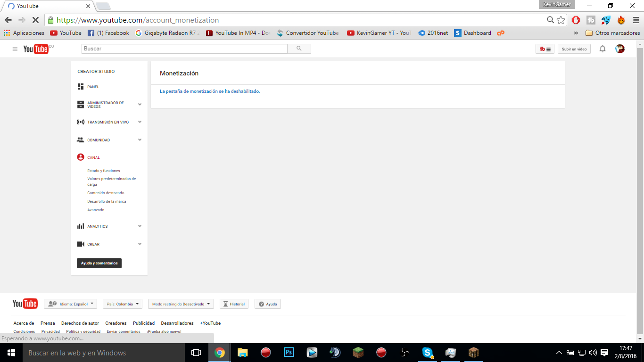
Task: Click the Panel dashboard icon
Action: (81, 87)
